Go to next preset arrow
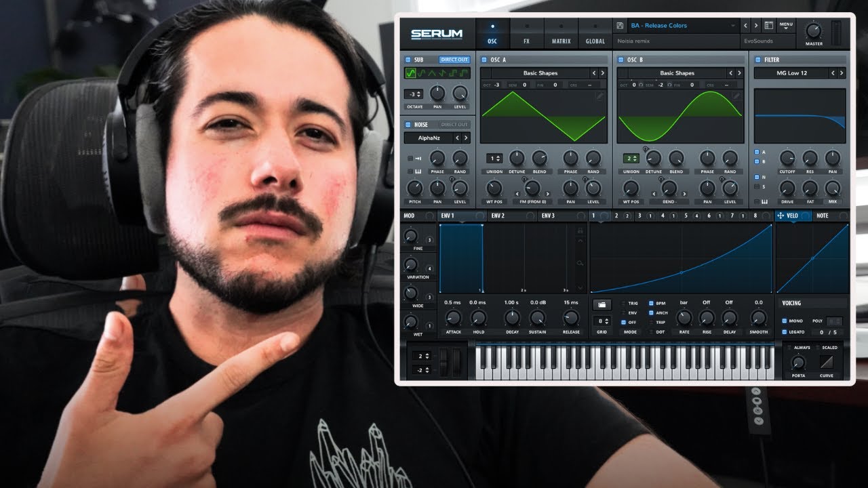Viewport: 868px width, 488px height. tap(757, 26)
